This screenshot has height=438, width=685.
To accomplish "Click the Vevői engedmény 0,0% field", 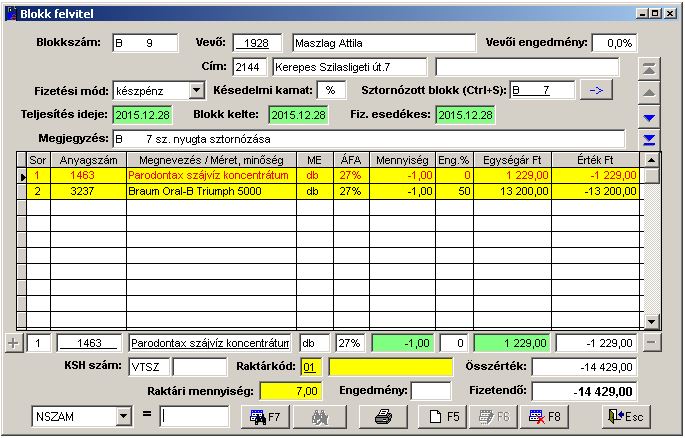I will (x=614, y=43).
